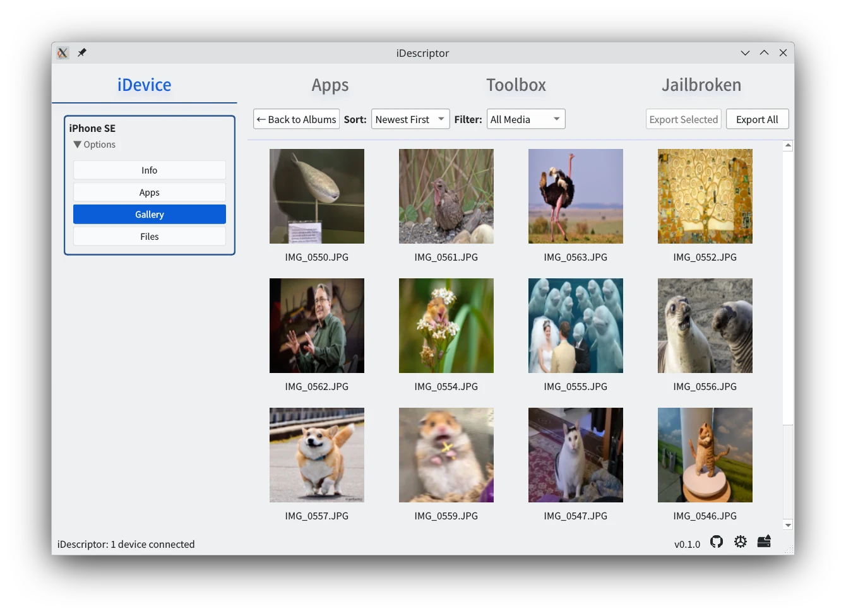Open the Filter dropdown showing All Media

525,119
